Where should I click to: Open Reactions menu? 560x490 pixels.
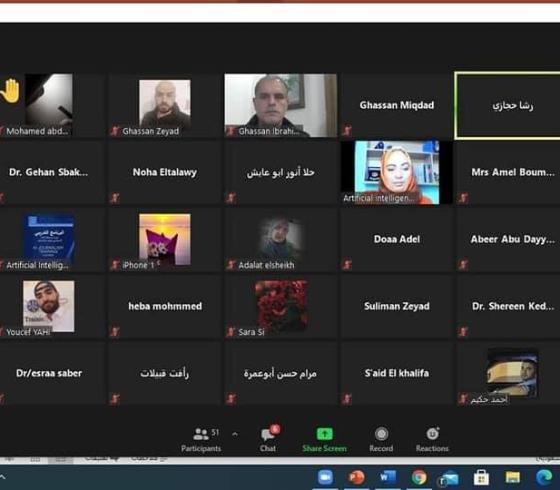(432, 440)
